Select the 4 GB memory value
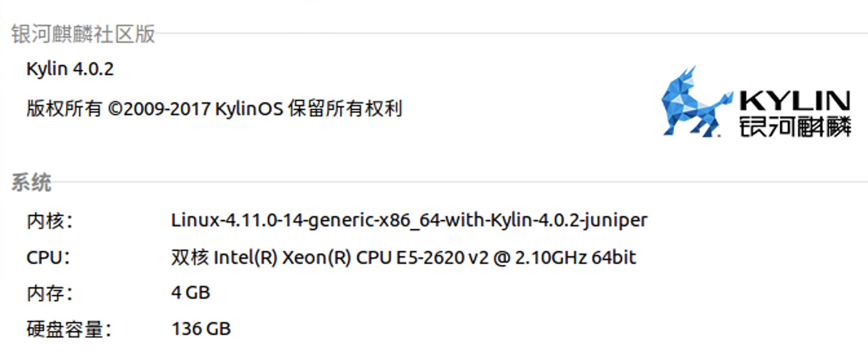Image resolution: width=868 pixels, height=357 pixels. tap(190, 293)
